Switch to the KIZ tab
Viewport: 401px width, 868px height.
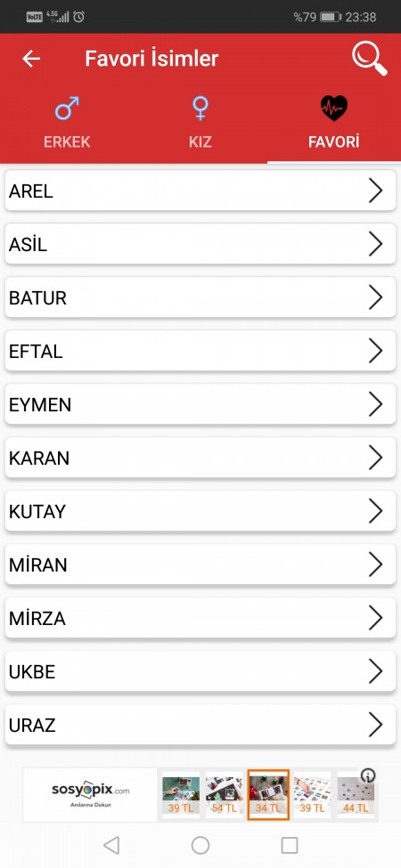click(x=200, y=142)
